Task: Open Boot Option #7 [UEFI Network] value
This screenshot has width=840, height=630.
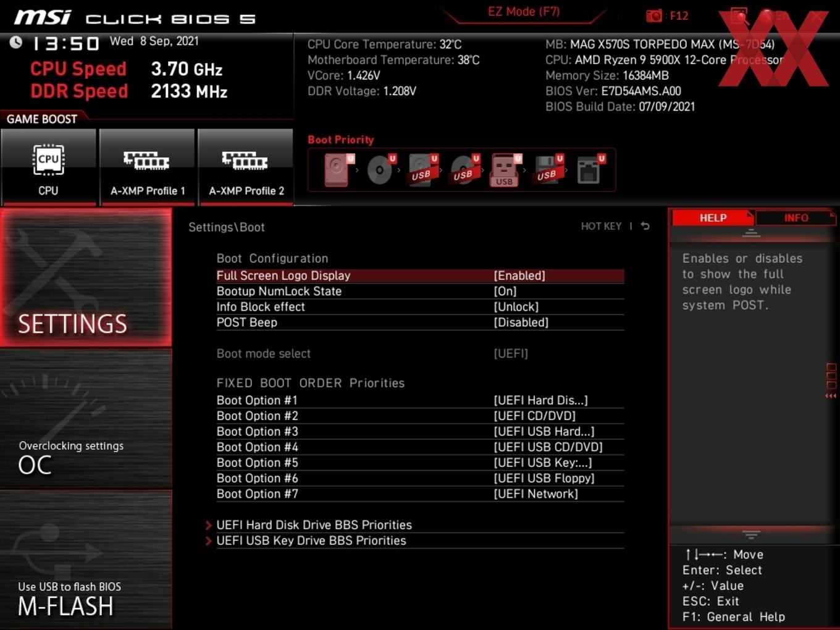Action: (536, 493)
